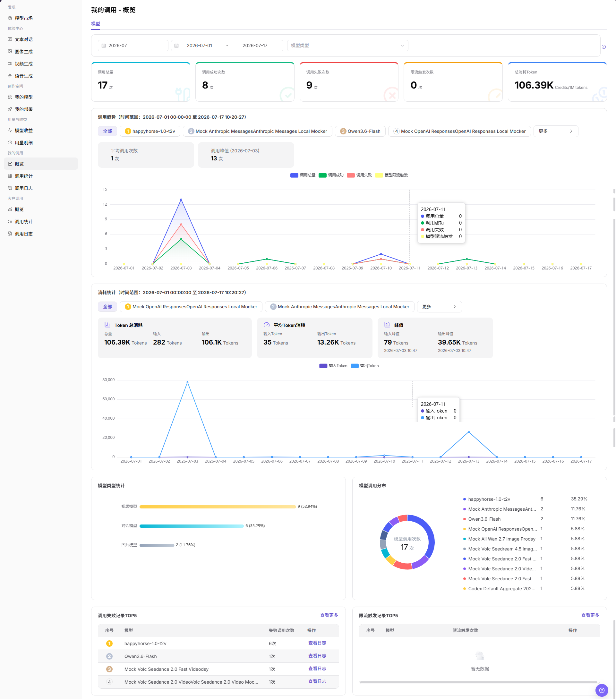This screenshot has height=699, width=616.
Task: Click the 我的调用 调用统计 table icon
Action: [10, 176]
